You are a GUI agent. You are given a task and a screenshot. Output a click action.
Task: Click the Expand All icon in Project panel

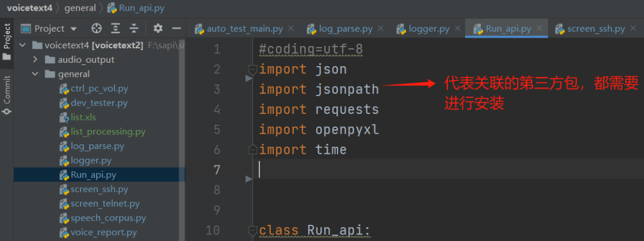(116, 28)
